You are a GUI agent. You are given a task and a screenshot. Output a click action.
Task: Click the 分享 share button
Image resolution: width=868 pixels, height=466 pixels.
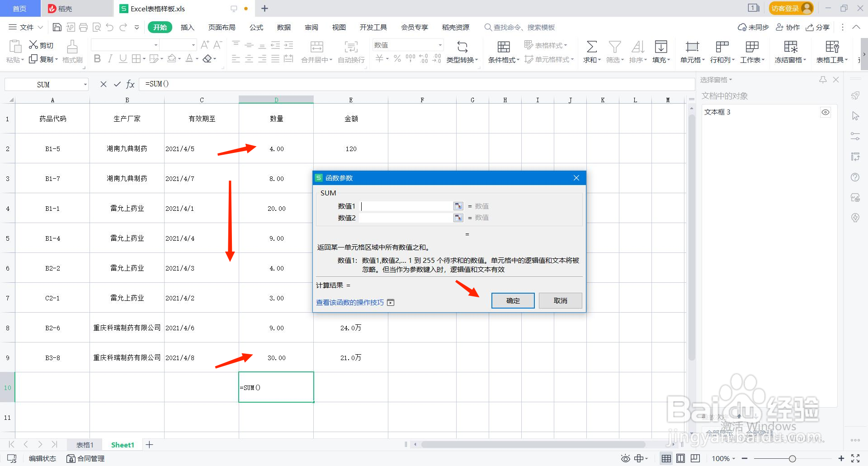click(x=818, y=27)
